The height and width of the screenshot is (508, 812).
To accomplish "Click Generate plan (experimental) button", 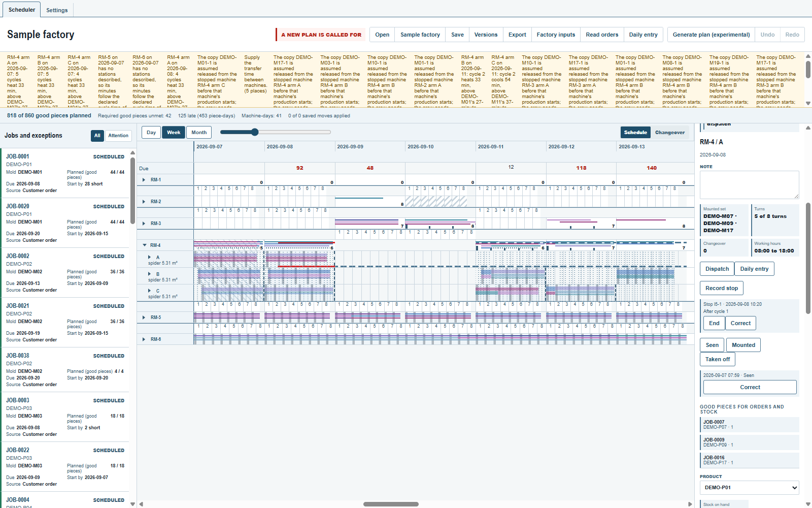I will [x=711, y=35].
